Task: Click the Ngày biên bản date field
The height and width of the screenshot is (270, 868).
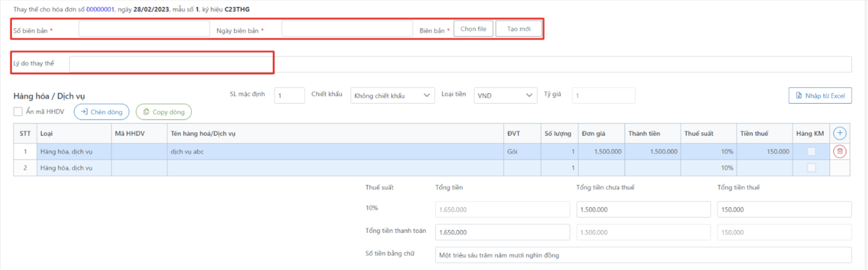Action: (x=347, y=29)
